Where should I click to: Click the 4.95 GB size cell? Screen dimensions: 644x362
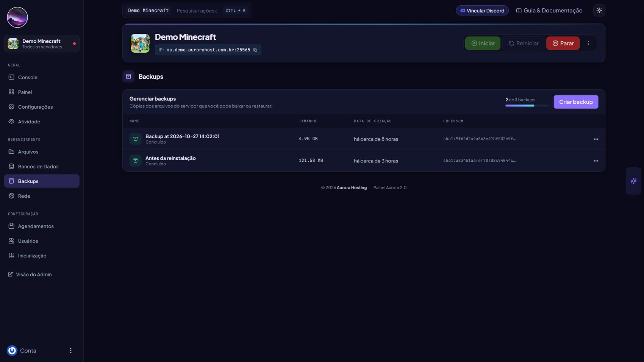[308, 139]
